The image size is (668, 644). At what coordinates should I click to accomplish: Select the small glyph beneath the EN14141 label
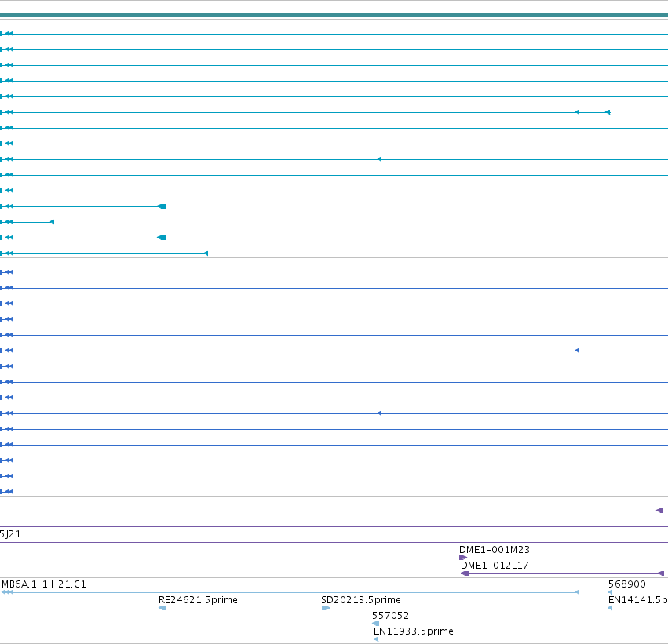tap(610, 608)
